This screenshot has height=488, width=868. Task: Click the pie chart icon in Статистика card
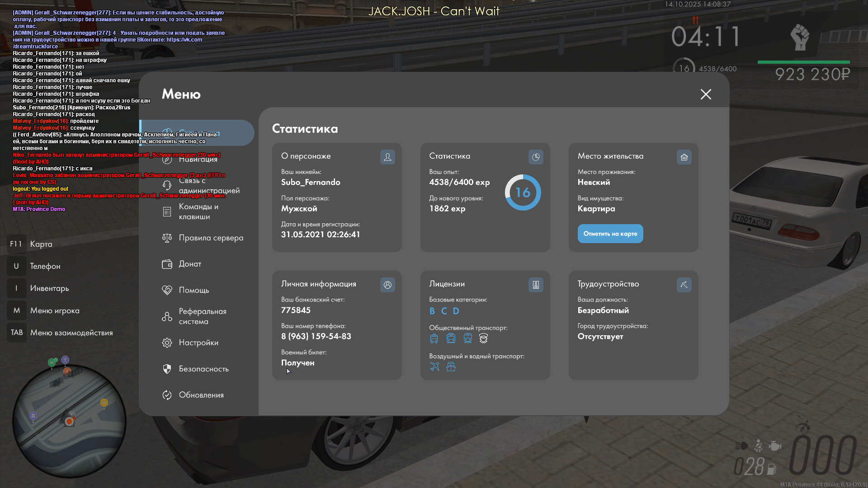(536, 157)
